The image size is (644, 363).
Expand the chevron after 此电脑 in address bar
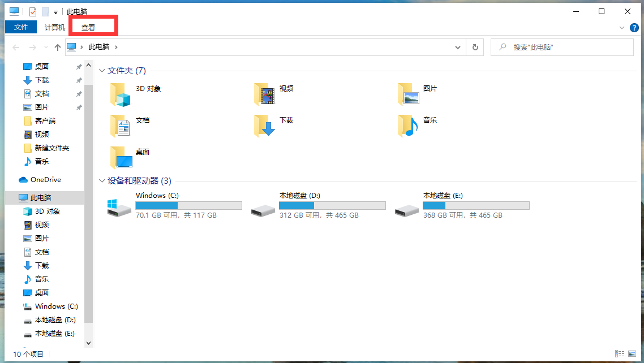(x=116, y=47)
